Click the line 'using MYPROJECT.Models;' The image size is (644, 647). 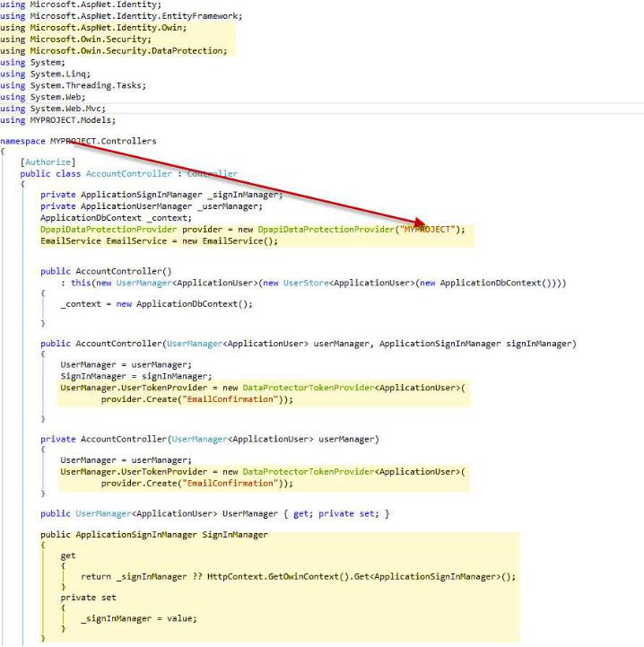(57, 120)
